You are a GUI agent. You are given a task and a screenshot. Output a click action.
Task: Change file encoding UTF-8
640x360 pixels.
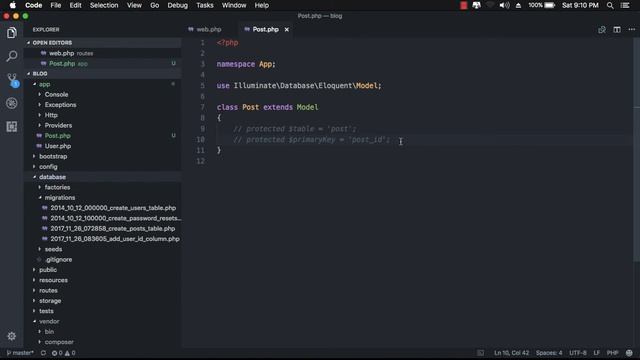coord(578,353)
